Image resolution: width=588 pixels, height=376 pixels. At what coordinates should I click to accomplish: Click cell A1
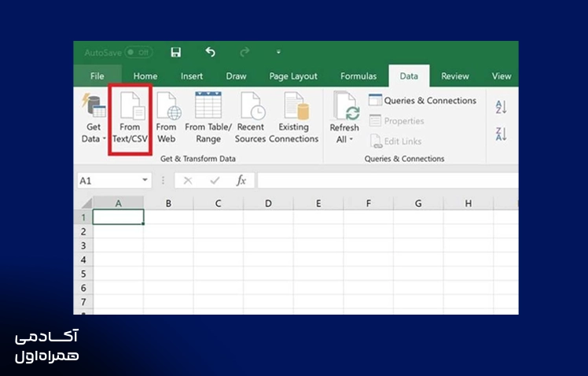[x=118, y=217]
